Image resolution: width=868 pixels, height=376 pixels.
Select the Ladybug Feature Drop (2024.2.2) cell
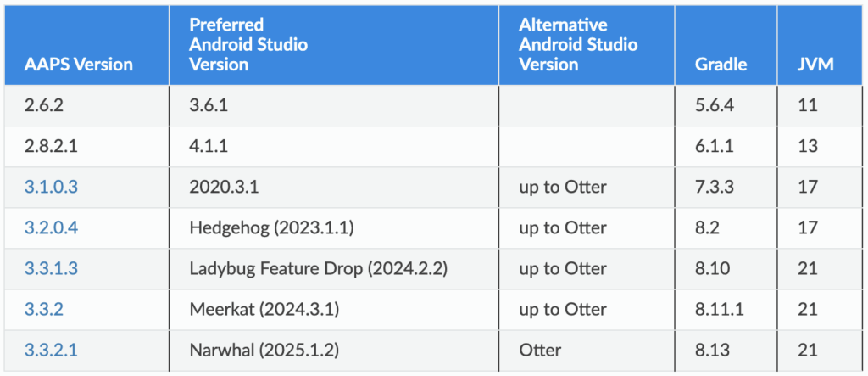[x=319, y=268]
